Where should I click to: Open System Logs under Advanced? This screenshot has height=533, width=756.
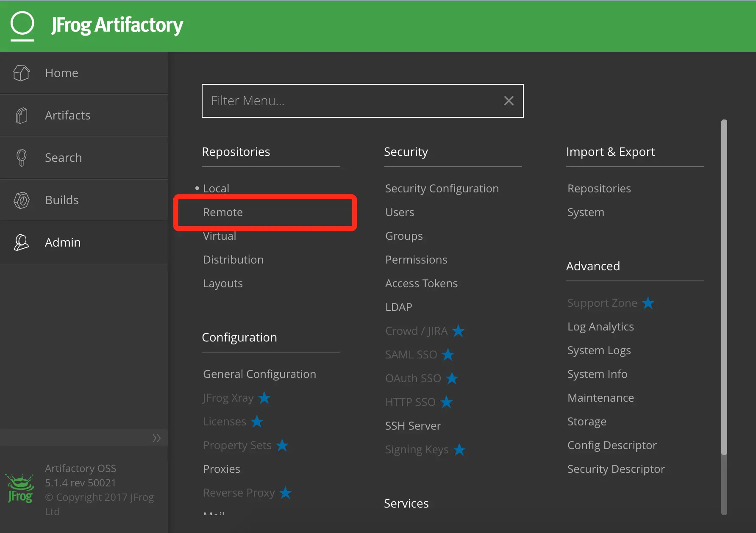tap(599, 350)
